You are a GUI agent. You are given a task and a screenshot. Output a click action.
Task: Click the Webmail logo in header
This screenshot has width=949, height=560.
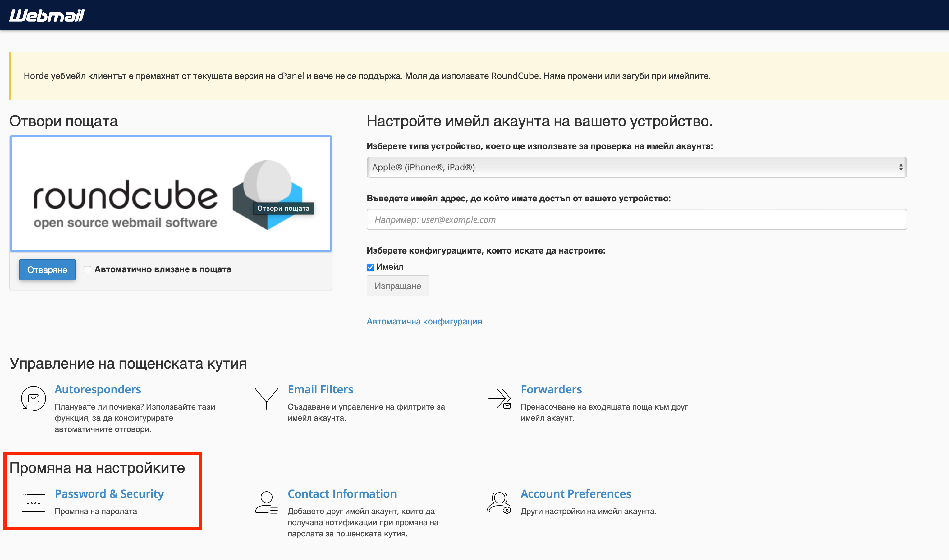(x=47, y=16)
